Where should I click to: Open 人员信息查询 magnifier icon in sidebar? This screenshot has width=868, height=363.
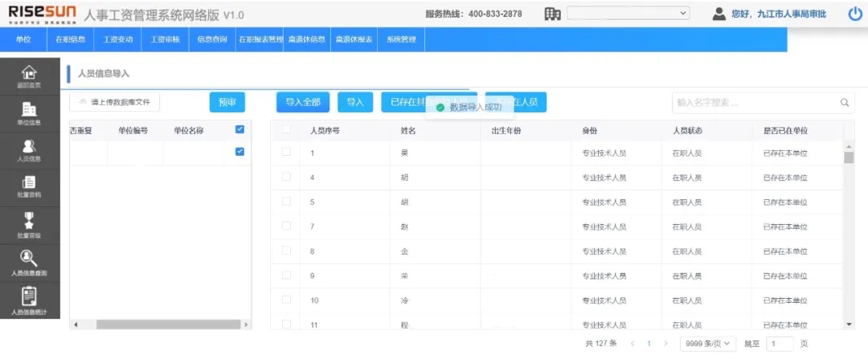pos(29,259)
